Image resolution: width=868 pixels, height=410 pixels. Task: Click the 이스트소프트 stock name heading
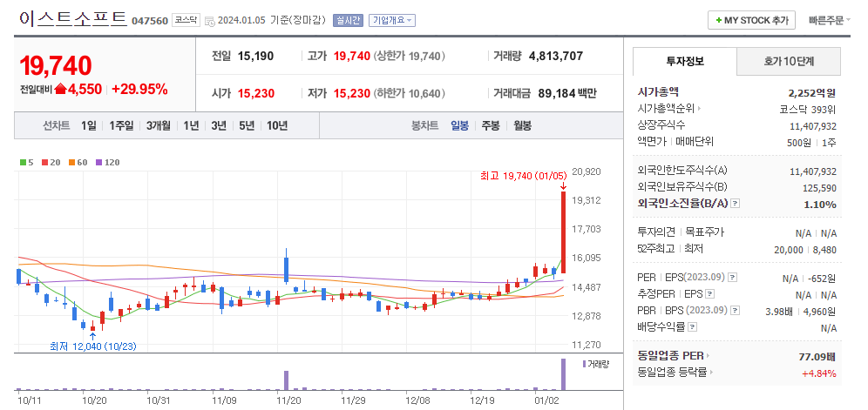coord(72,18)
